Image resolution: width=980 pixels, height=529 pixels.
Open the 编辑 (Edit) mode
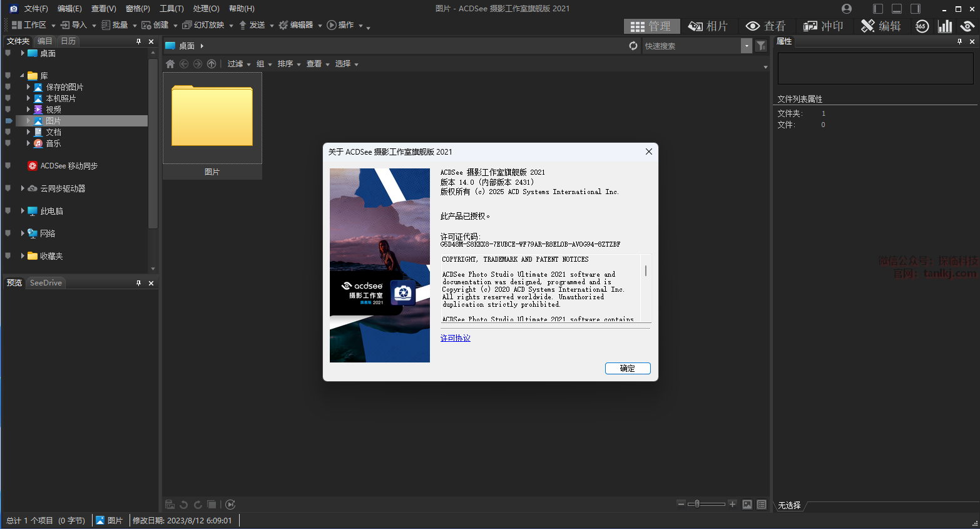click(x=880, y=26)
